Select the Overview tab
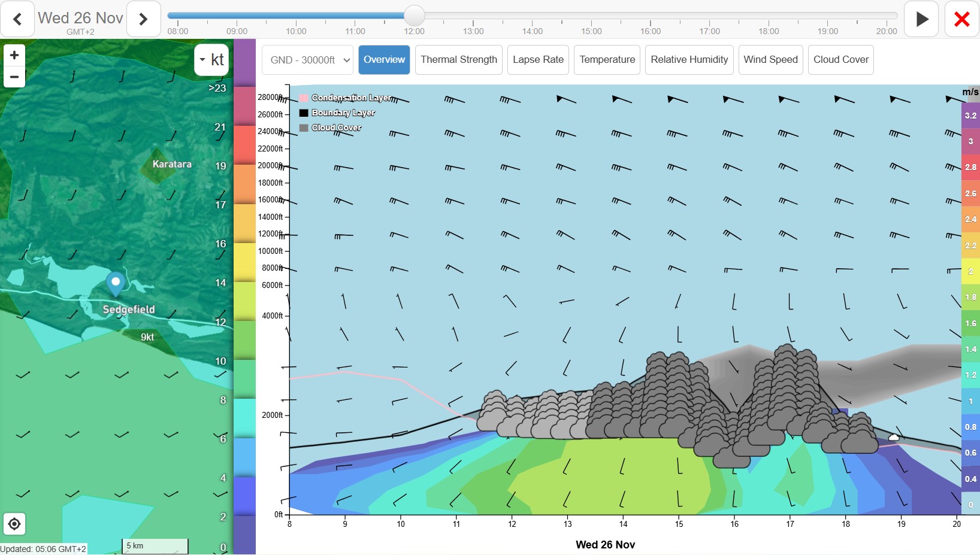The image size is (980, 555). coord(384,60)
